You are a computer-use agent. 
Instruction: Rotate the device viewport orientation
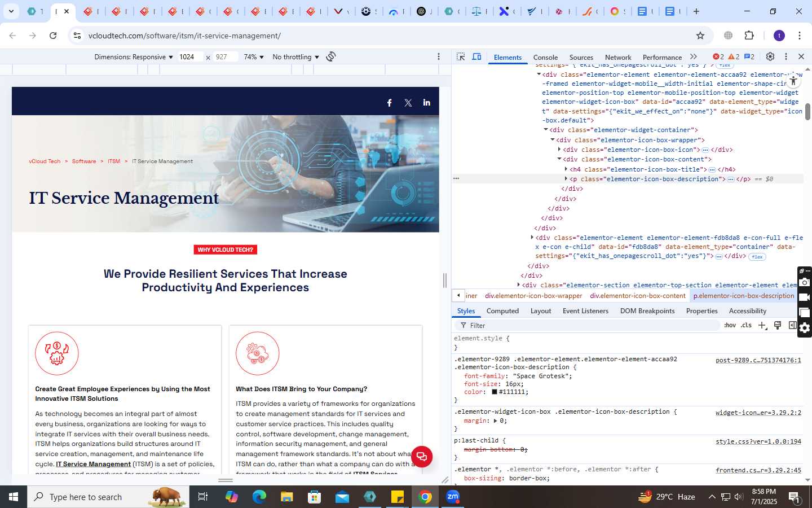pyautogui.click(x=331, y=56)
